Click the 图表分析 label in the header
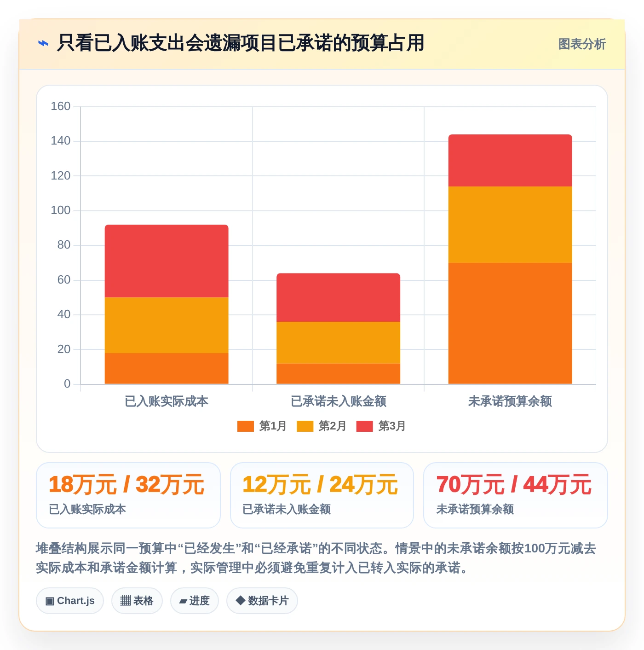Screen dimensions: 644x650 (582, 44)
